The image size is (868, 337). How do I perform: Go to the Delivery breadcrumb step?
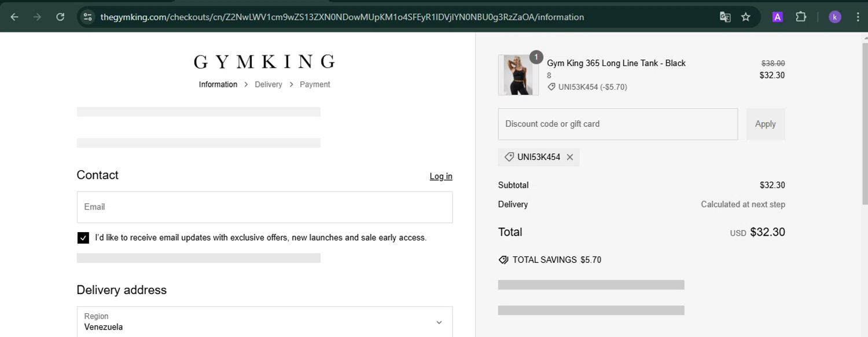pyautogui.click(x=269, y=85)
